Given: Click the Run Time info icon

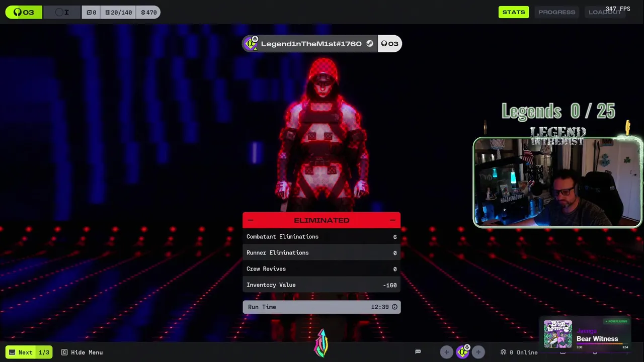Looking at the screenshot, I should point(394,307).
